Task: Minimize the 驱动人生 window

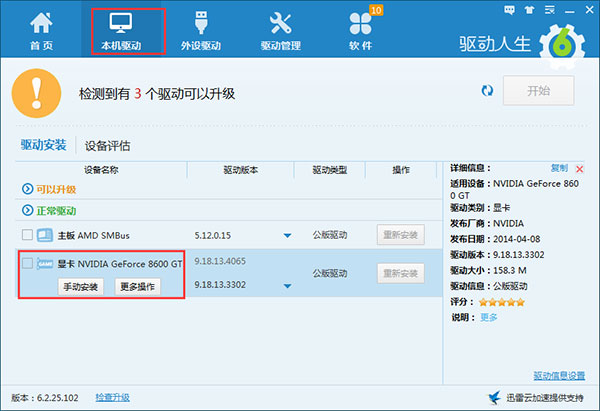Action: click(570, 12)
